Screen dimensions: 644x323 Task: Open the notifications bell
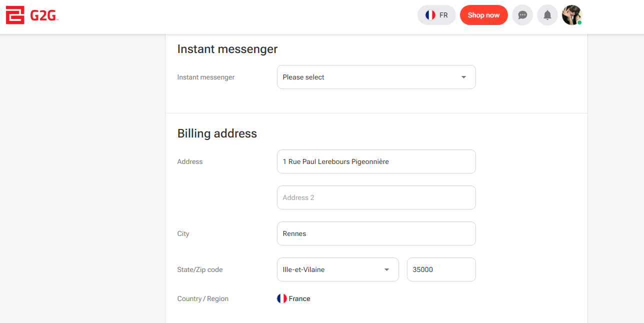[x=547, y=15]
